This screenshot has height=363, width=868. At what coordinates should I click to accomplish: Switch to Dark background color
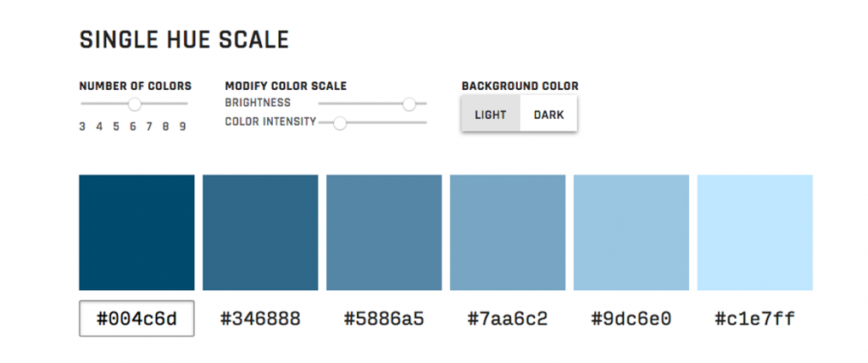tap(548, 115)
